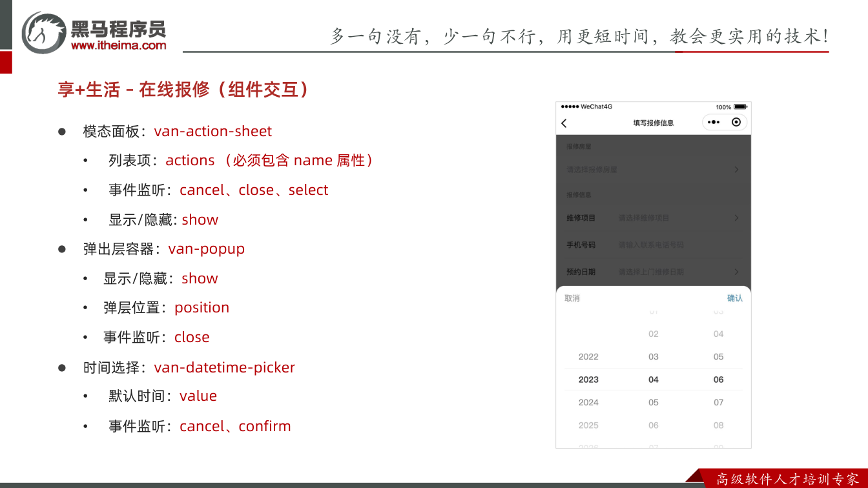
Task: Tap the back arrow in phone header
Action: [x=564, y=123]
